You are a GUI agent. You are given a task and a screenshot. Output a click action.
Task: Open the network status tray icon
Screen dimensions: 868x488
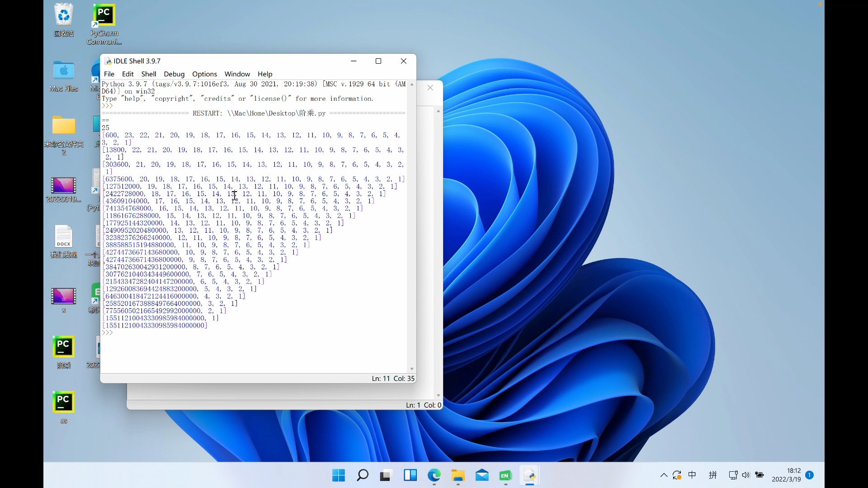pos(733,475)
